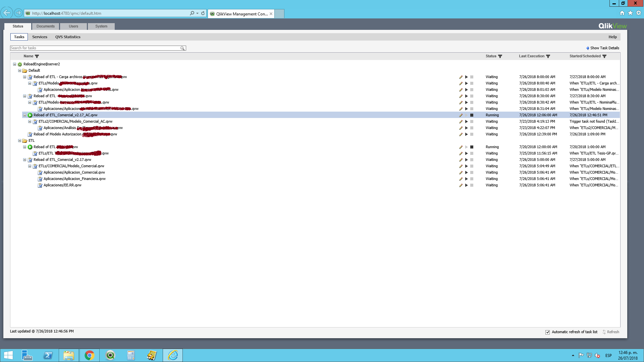Open the Help link
The height and width of the screenshot is (362, 644).
[x=612, y=37]
